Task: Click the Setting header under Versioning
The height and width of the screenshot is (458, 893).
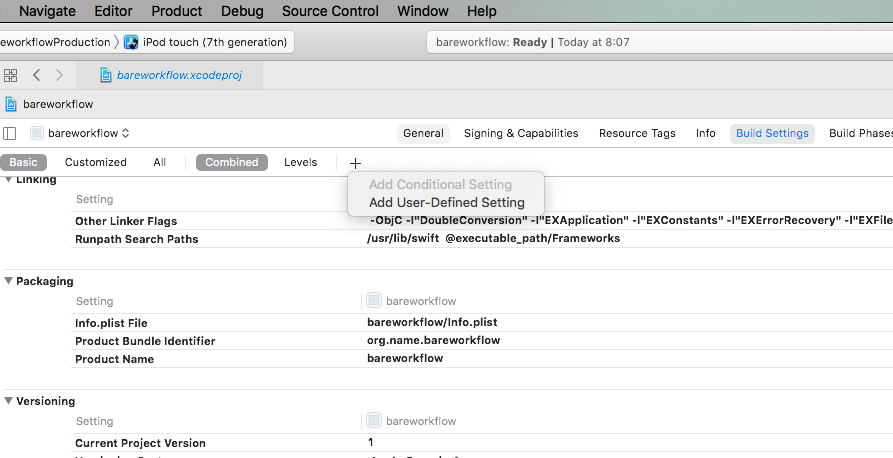Action: (x=95, y=422)
